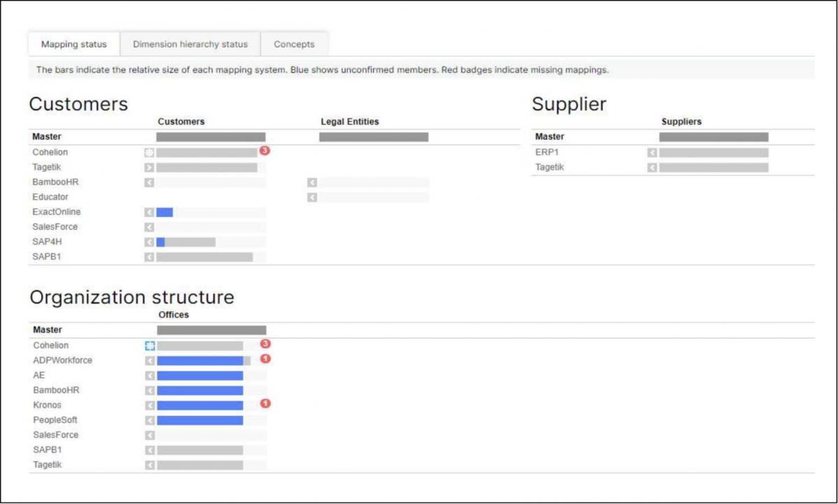The width and height of the screenshot is (838, 504).
Task: Select the Offices column header
Action: tap(174, 315)
